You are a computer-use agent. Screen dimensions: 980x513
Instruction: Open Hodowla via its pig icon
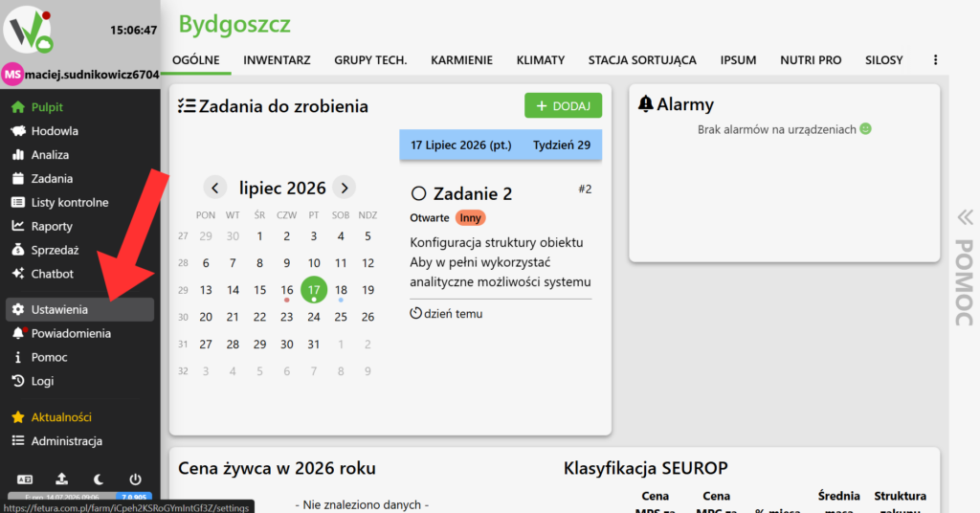[18, 130]
